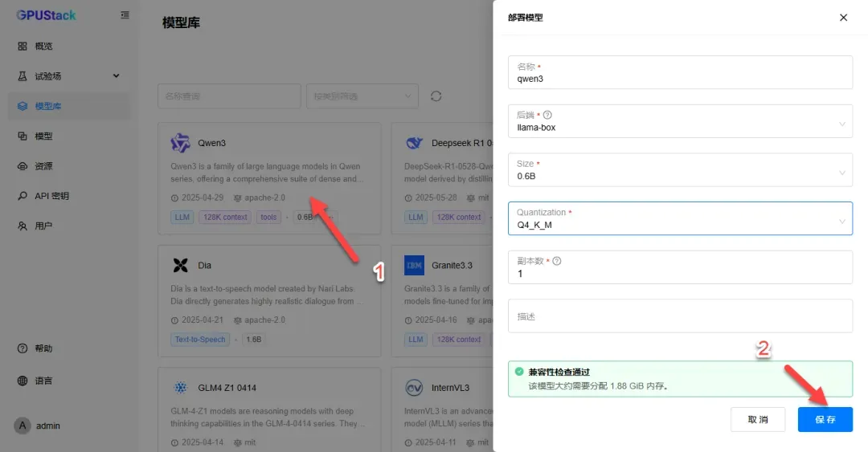Refresh the model catalog list
868x452 pixels.
click(x=436, y=96)
